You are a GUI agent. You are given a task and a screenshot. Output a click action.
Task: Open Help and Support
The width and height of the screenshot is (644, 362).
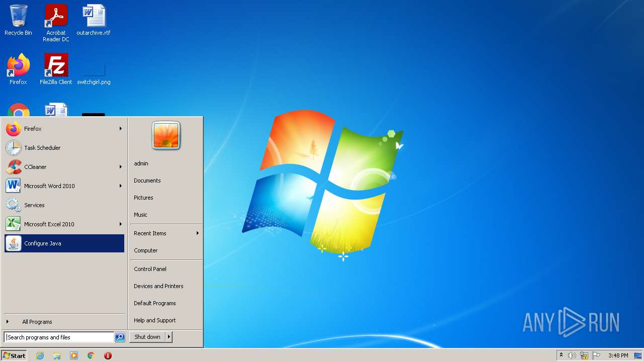(166, 320)
